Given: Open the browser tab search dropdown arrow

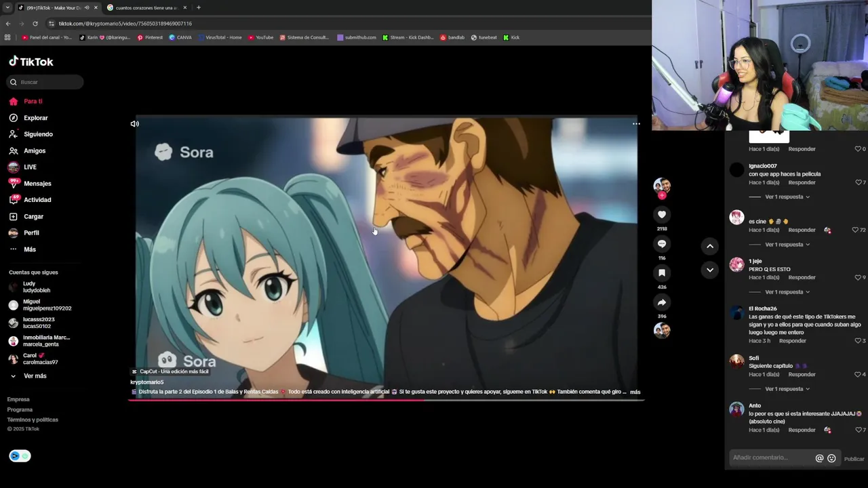Looking at the screenshot, I should pyautogui.click(x=7, y=7).
